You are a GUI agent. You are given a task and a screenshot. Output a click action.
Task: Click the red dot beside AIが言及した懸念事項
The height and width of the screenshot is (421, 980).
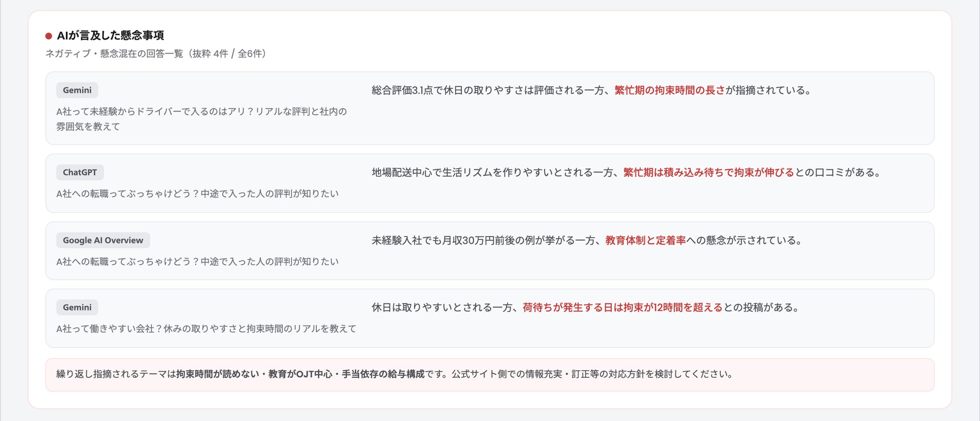(49, 36)
